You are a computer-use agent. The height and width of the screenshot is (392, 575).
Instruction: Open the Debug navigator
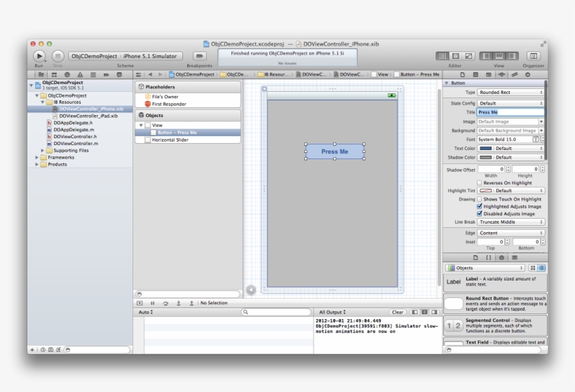coord(93,75)
